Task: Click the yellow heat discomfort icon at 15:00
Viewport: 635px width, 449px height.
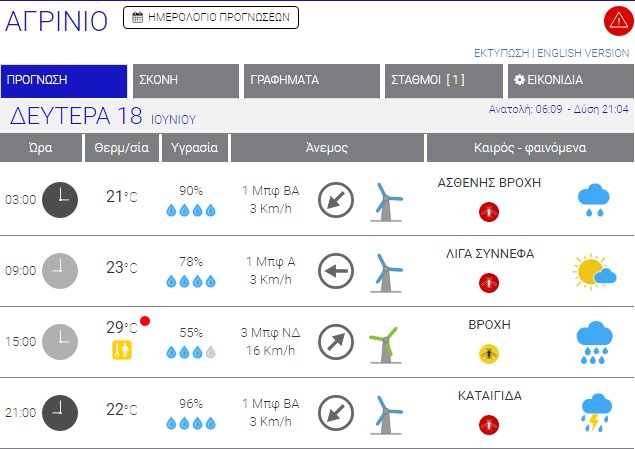Action: 122,350
